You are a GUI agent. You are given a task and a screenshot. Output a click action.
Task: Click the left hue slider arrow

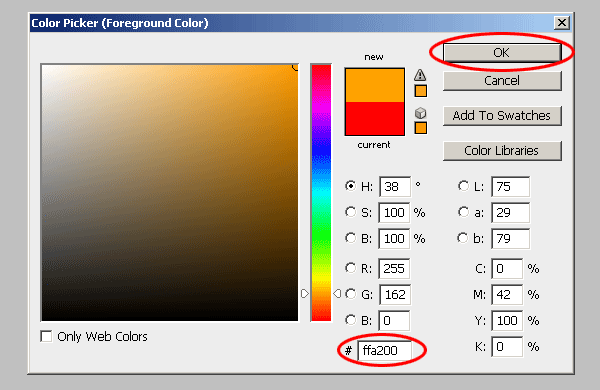point(304,294)
